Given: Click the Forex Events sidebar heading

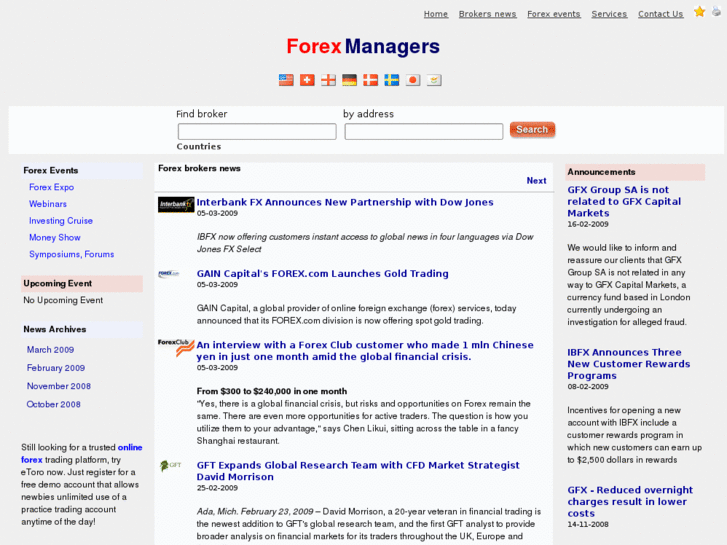Looking at the screenshot, I should (x=51, y=171).
